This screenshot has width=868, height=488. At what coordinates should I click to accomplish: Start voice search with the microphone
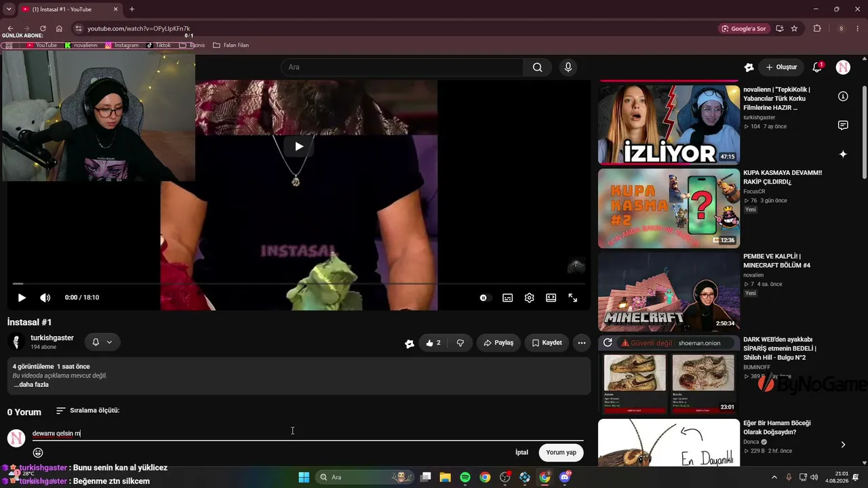pos(568,67)
